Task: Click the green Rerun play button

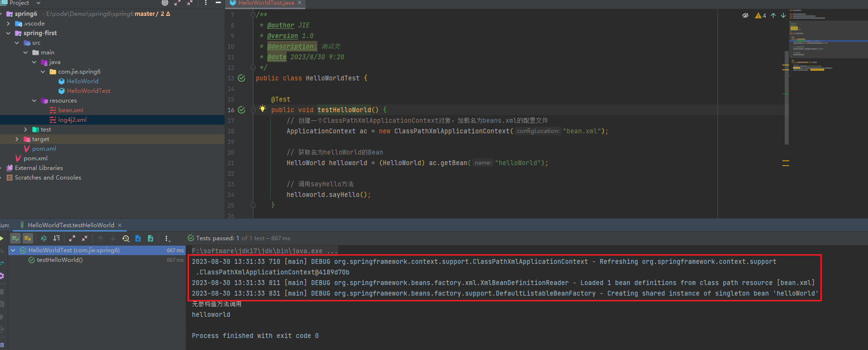Action: click(x=1, y=238)
